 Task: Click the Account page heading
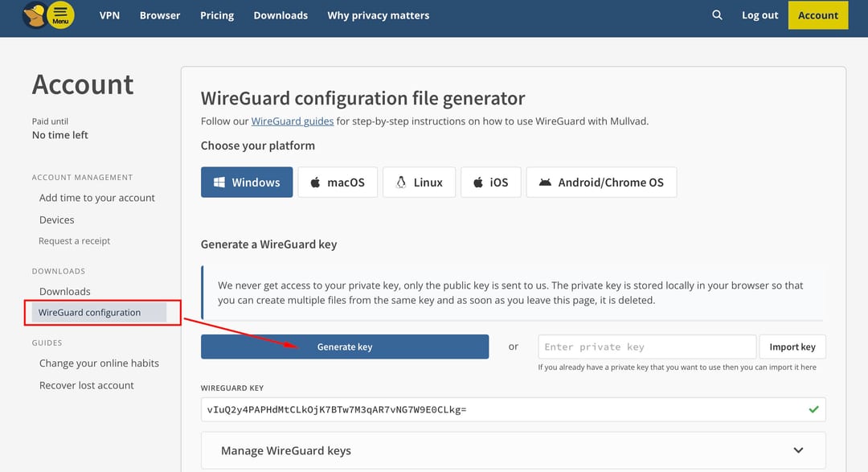tap(83, 84)
